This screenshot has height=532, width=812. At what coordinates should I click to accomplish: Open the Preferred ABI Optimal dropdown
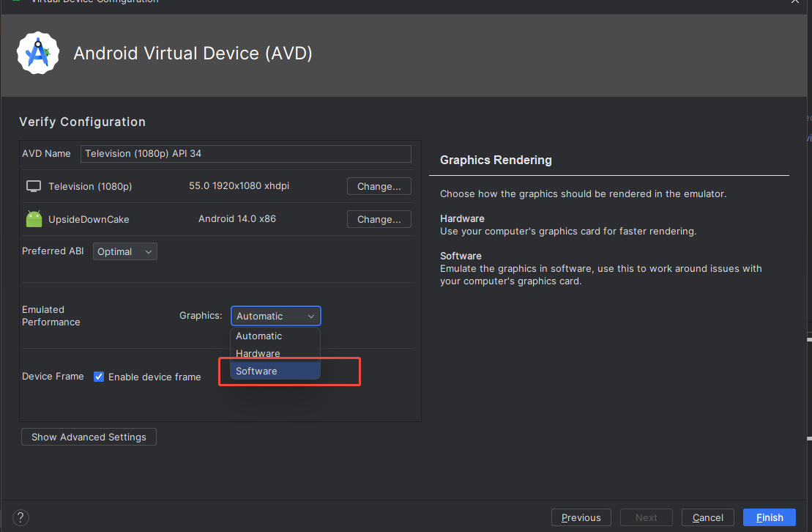[124, 251]
